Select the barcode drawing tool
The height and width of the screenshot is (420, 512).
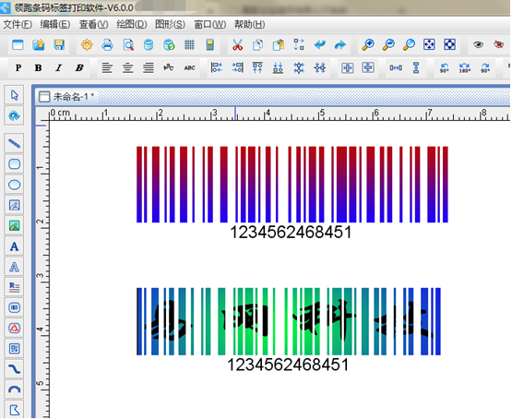(x=14, y=307)
